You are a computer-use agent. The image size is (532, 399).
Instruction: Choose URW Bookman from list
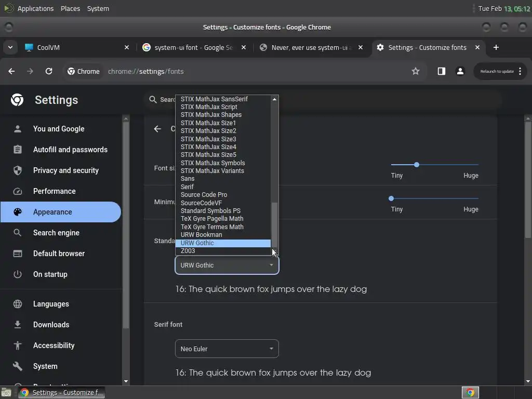[223, 235]
